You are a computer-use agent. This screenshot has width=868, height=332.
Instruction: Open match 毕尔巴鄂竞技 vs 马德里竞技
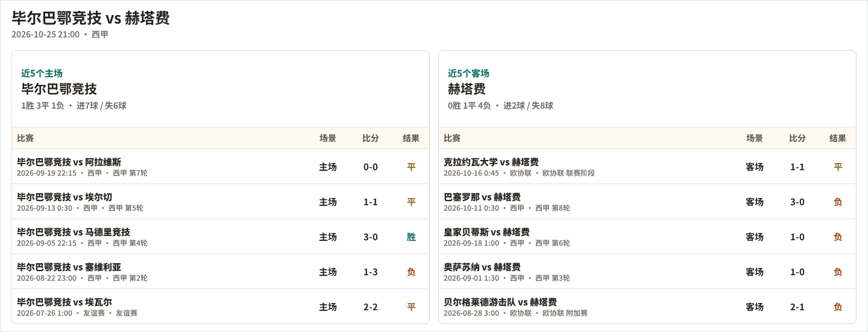[74, 232]
